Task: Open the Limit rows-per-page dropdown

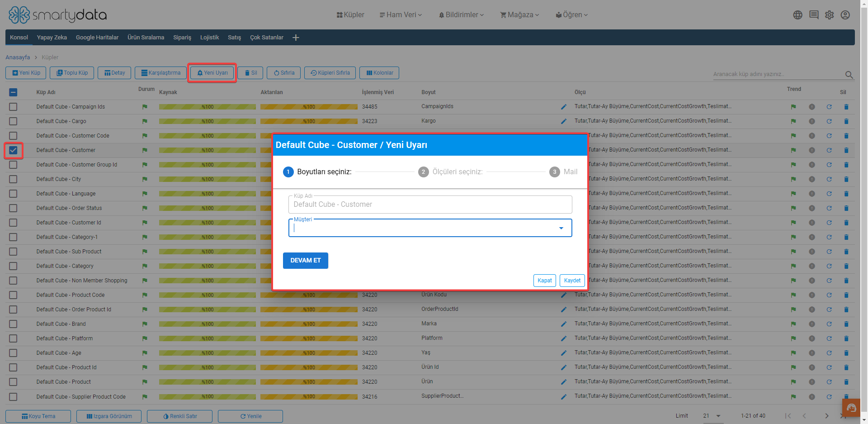Action: (x=712, y=416)
